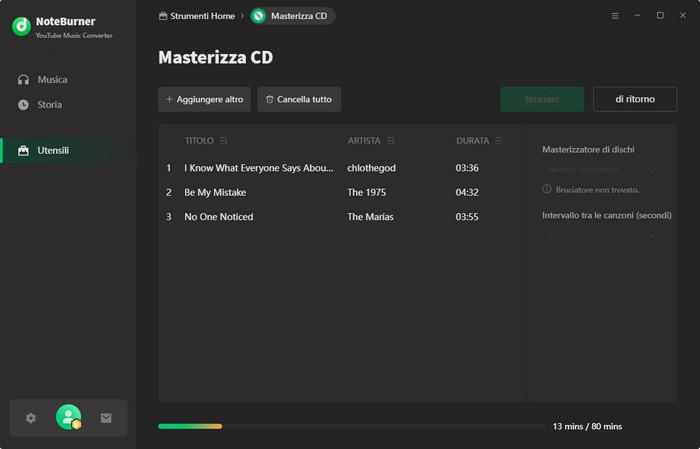
Task: Click the headphones Musica icon
Action: tap(23, 79)
